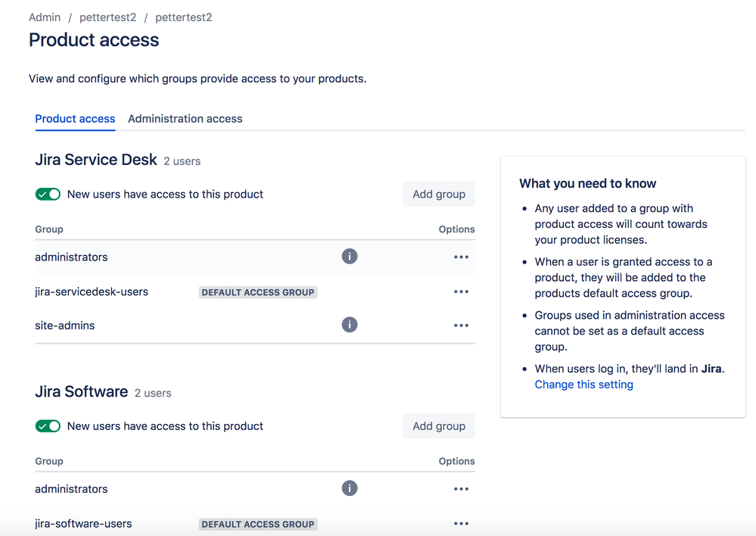Toggle Jira Service Desk new users access switch

(48, 194)
